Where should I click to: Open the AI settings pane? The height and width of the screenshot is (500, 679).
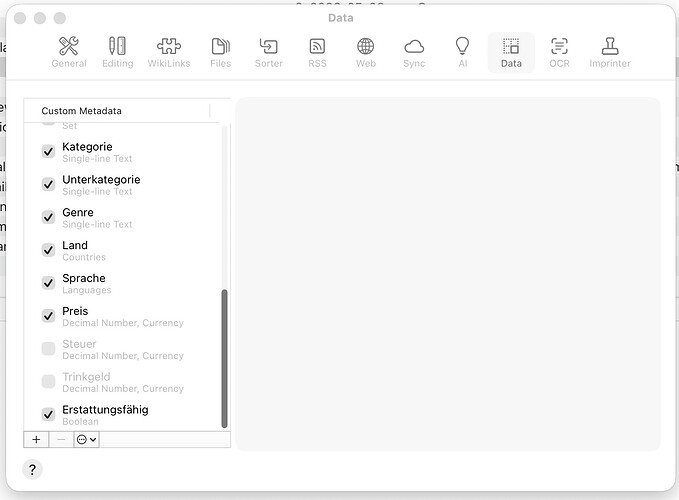pos(462,52)
